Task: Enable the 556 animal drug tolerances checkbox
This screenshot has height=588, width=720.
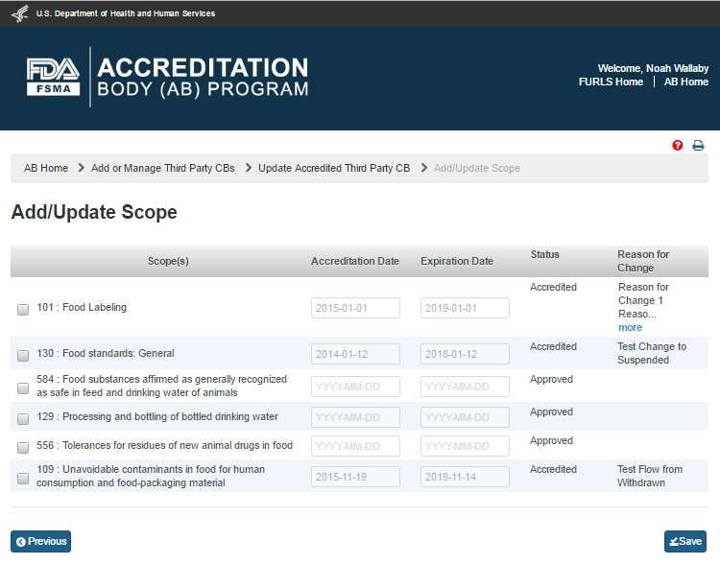Action: [x=23, y=447]
